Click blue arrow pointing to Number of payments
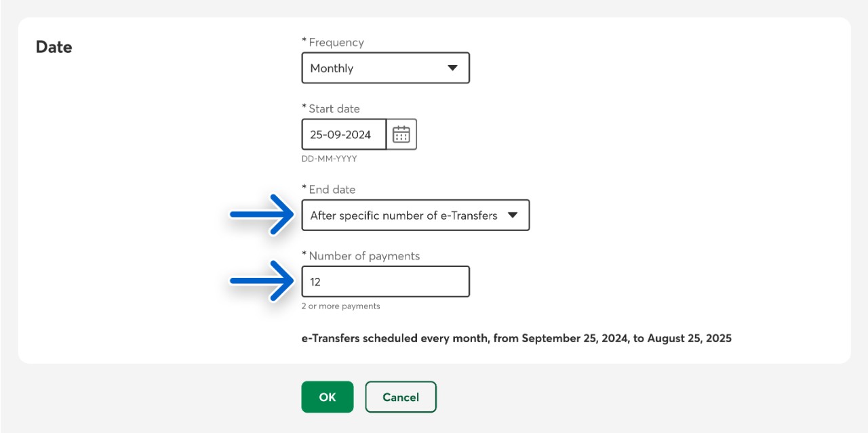Image resolution: width=868 pixels, height=433 pixels. [261, 281]
